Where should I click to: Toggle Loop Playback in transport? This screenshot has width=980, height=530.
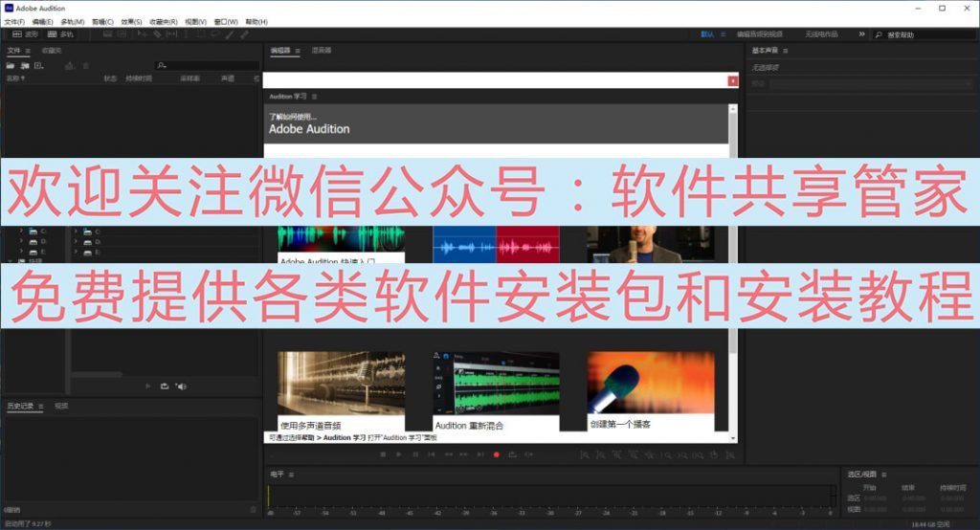(513, 454)
